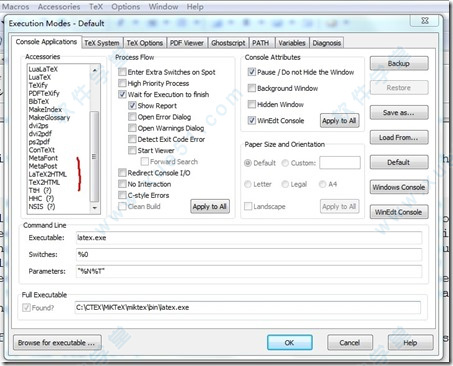
Task: Enable Open Error Dialog checkbox
Action: [x=132, y=117]
